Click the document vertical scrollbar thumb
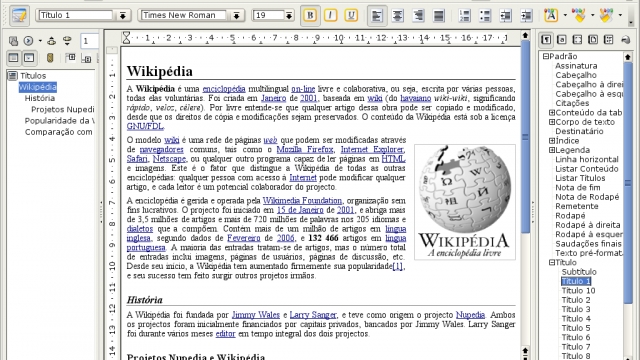This screenshot has height=360, width=640. click(526, 137)
